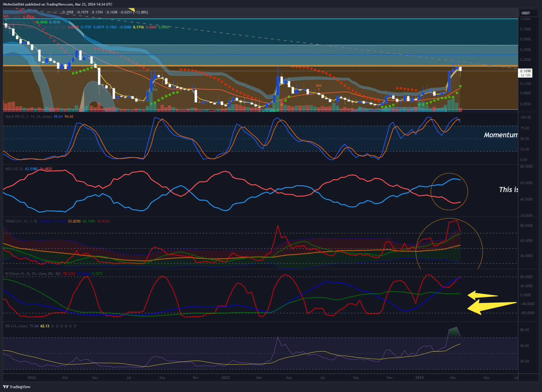542x392 pixels.
Task: Click RCI3lines value 78.3333
Action: coord(69,274)
